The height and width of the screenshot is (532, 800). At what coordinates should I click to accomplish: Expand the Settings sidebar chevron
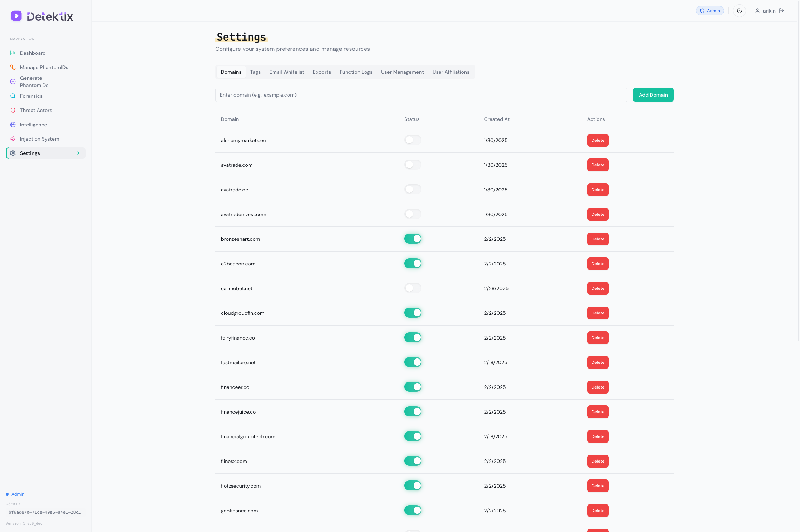pos(78,153)
